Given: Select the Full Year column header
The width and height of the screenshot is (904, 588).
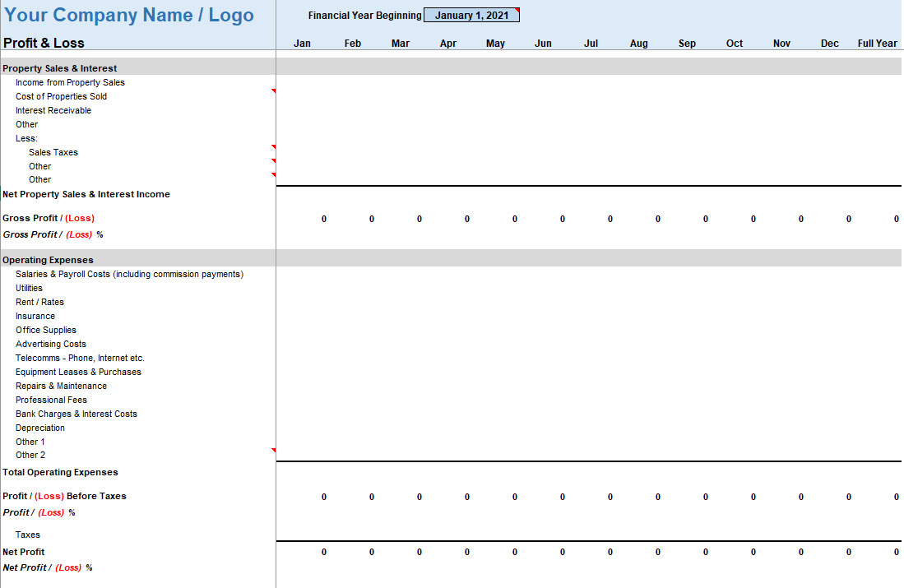Looking at the screenshot, I should [877, 44].
